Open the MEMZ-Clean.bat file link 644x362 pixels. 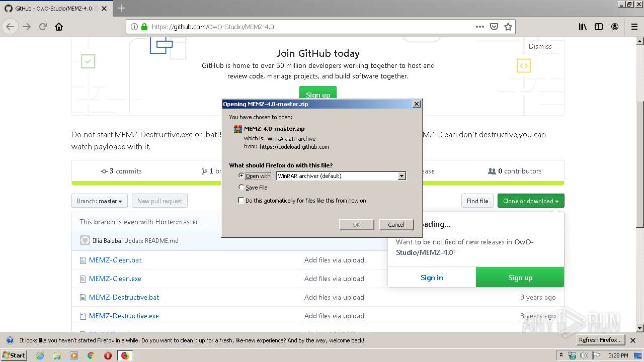pyautogui.click(x=115, y=260)
